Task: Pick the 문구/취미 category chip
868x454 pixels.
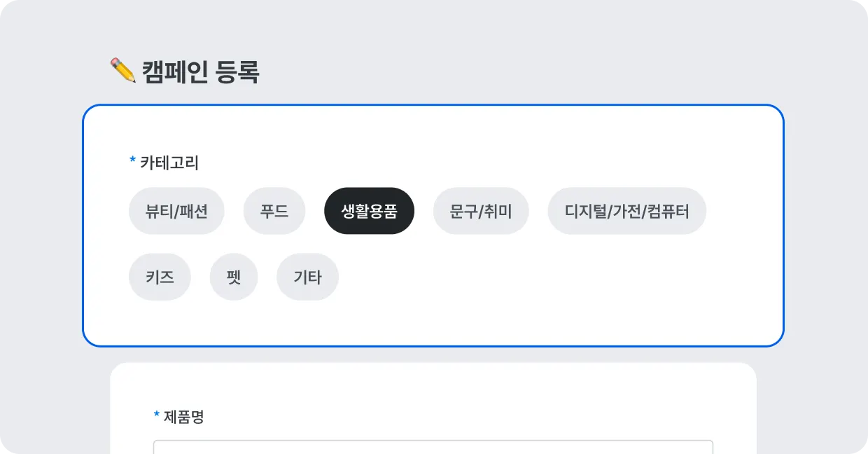Action: pyautogui.click(x=481, y=211)
